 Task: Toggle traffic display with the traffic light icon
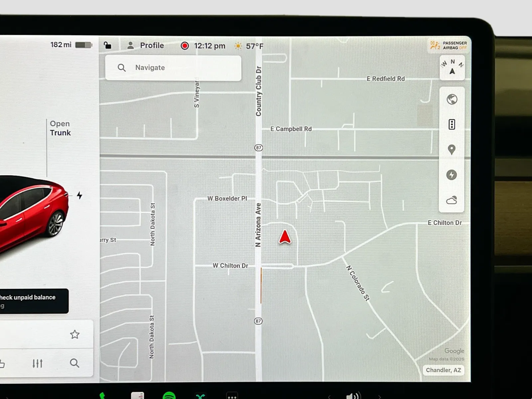point(452,124)
